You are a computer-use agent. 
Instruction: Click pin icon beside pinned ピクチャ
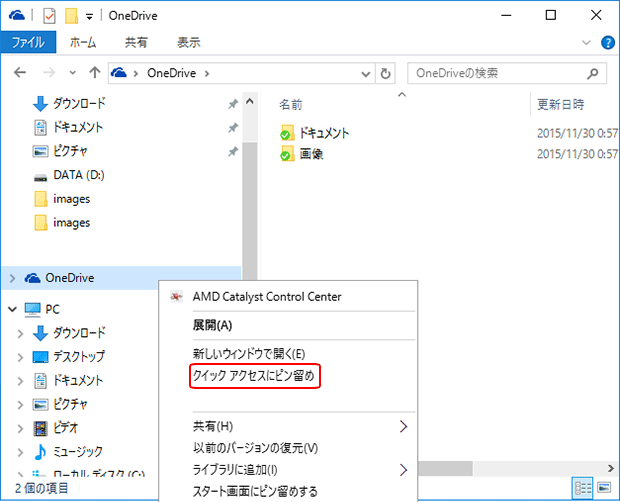click(233, 151)
